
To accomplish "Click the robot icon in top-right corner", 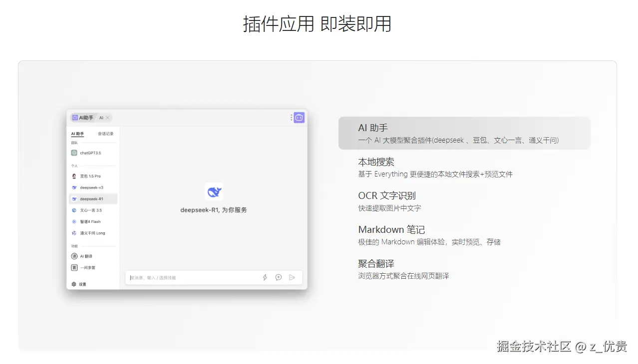I will pos(299,117).
